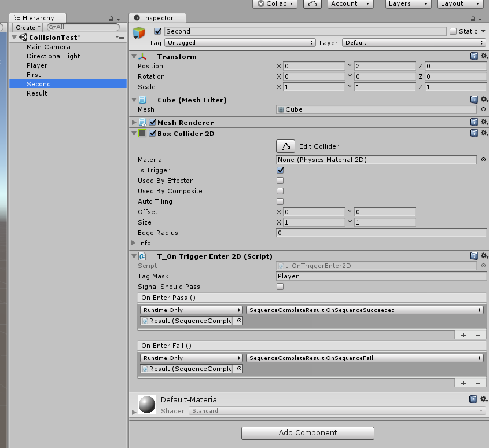Open the Static options dropdown arrow

(x=483, y=31)
